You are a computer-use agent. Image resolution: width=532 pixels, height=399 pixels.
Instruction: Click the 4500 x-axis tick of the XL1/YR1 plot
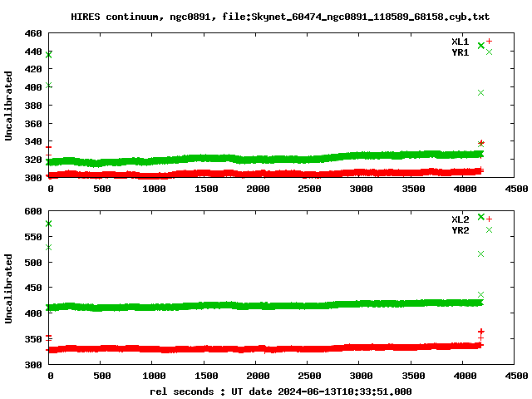516,189
